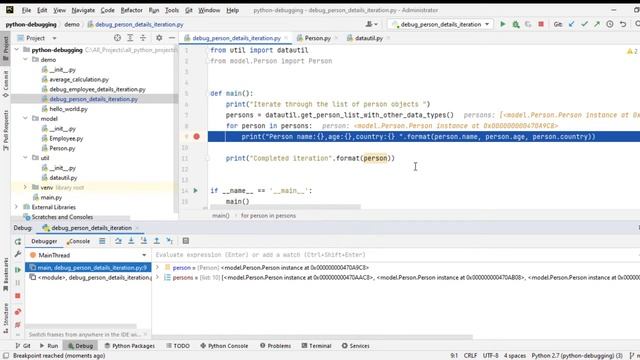Click run gutter arrow on line 14

[196, 190]
